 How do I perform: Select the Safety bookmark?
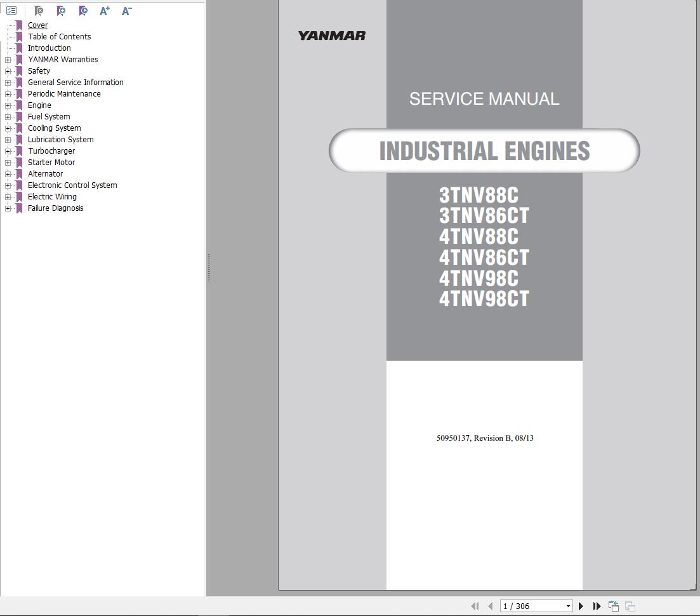pyautogui.click(x=39, y=71)
